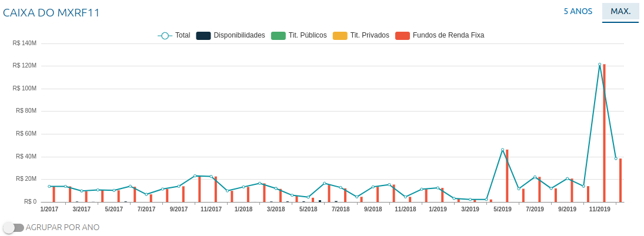Image resolution: width=644 pixels, height=236 pixels.
Task: Switch to the 5 ANOS tab
Action: click(578, 12)
